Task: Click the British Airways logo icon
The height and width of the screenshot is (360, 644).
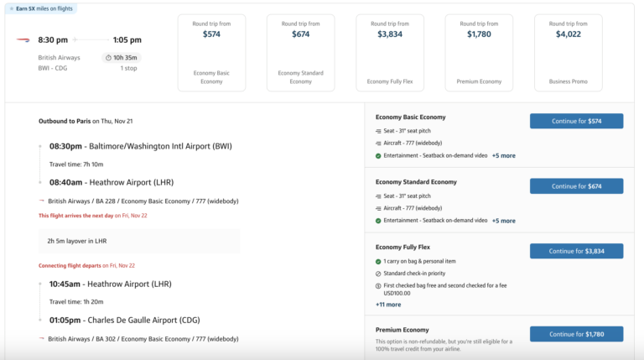Action: (x=23, y=39)
